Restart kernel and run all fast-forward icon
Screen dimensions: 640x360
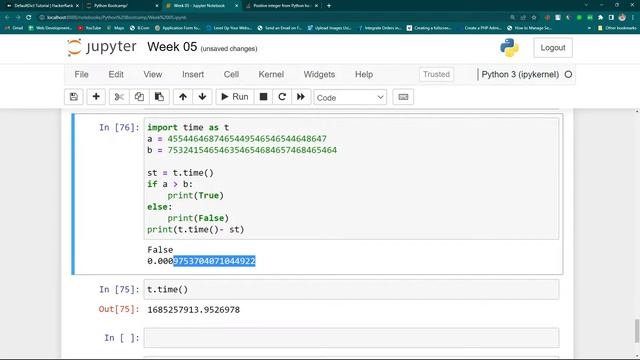tap(301, 97)
